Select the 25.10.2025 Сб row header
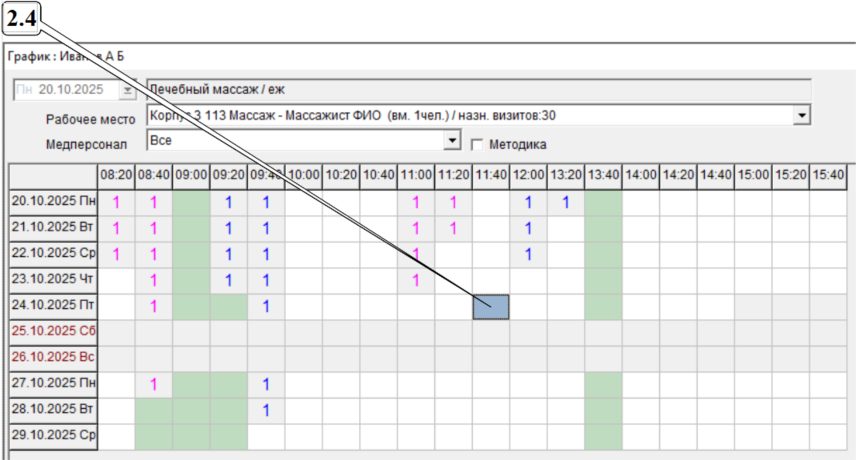 point(53,333)
